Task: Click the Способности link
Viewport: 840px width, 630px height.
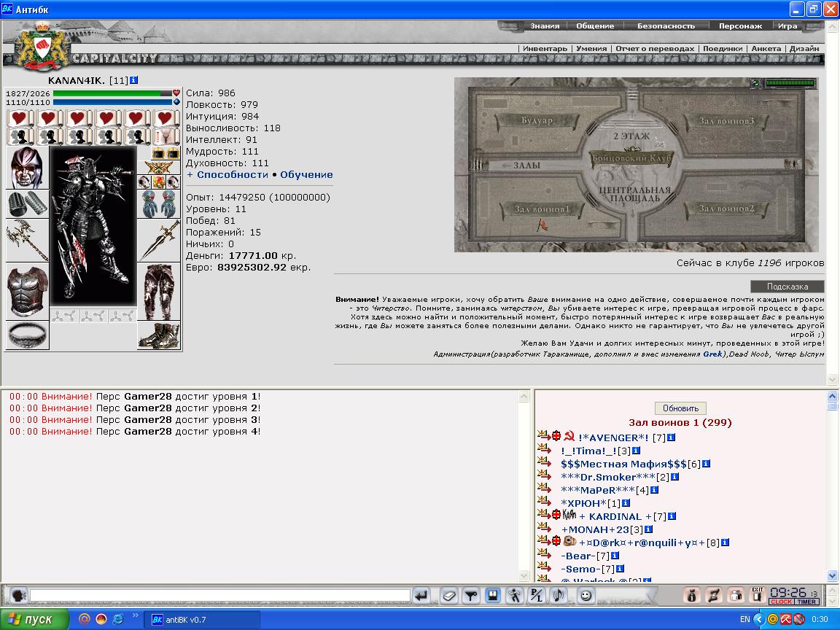Action: pos(233,175)
